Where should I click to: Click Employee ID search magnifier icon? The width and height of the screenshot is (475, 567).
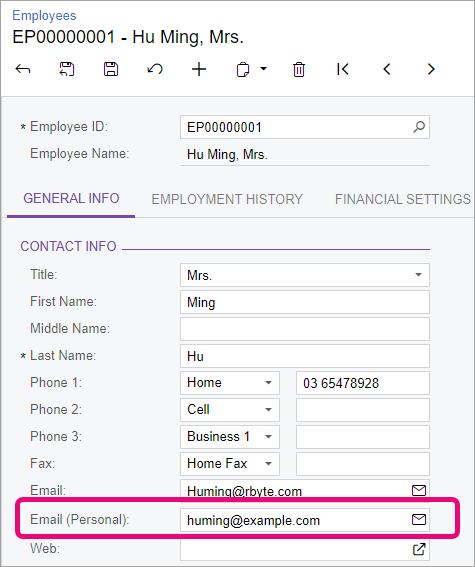point(419,127)
